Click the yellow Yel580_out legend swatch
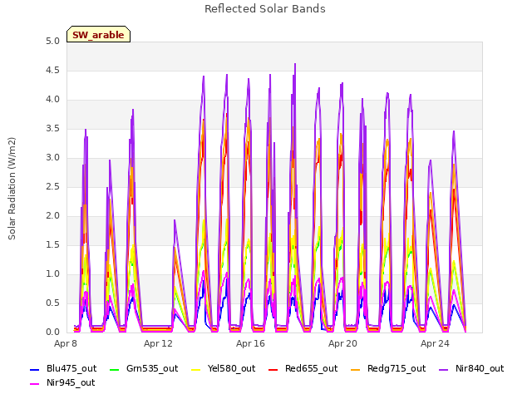This screenshot has width=532, height=399. point(196,369)
